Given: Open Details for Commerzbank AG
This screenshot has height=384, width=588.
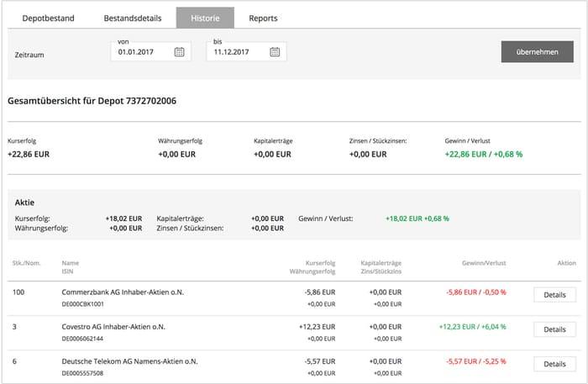Looking at the screenshot, I should [554, 295].
